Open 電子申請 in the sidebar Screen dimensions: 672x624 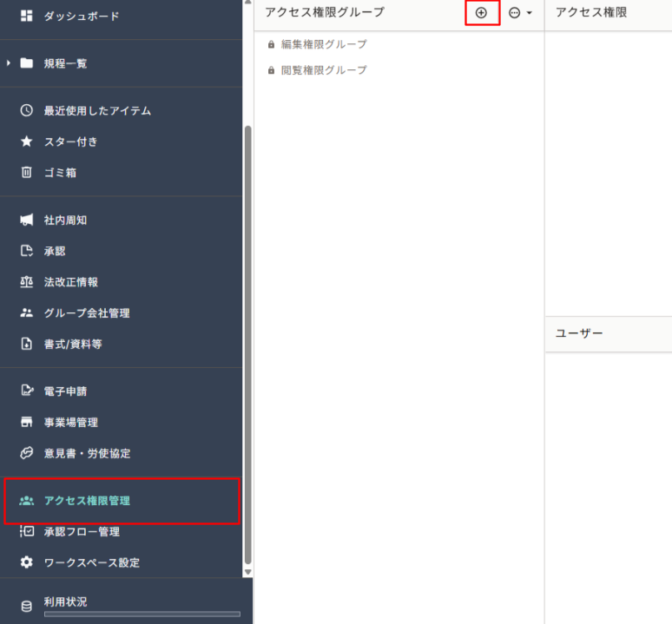(x=66, y=391)
